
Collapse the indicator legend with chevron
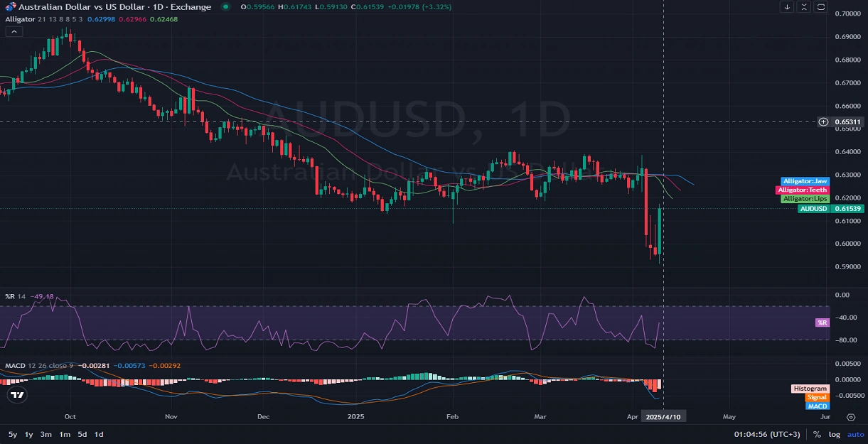coord(14,31)
